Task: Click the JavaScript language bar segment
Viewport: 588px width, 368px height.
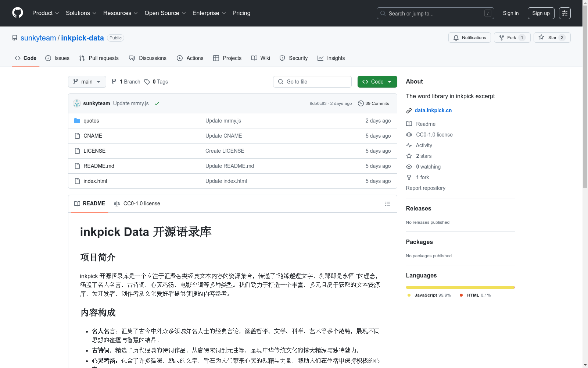Action: pos(460,287)
